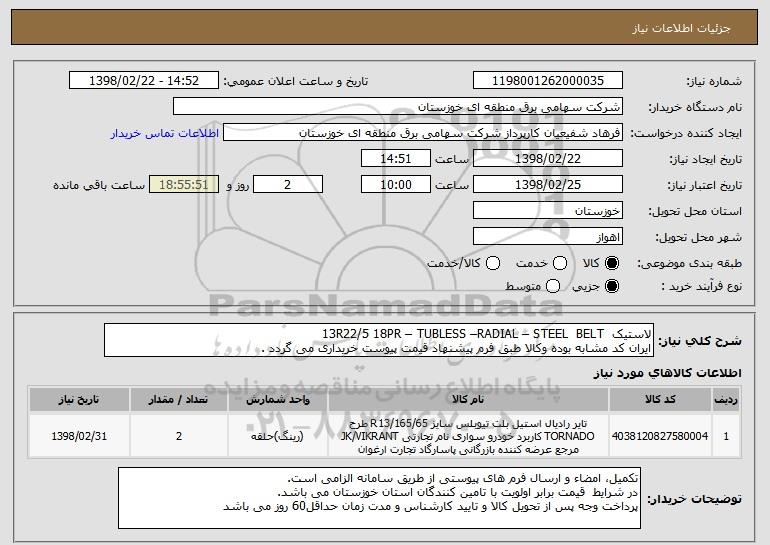This screenshot has height=545, width=770.
Task: Click the delivery city field اهواز
Action: 548,237
